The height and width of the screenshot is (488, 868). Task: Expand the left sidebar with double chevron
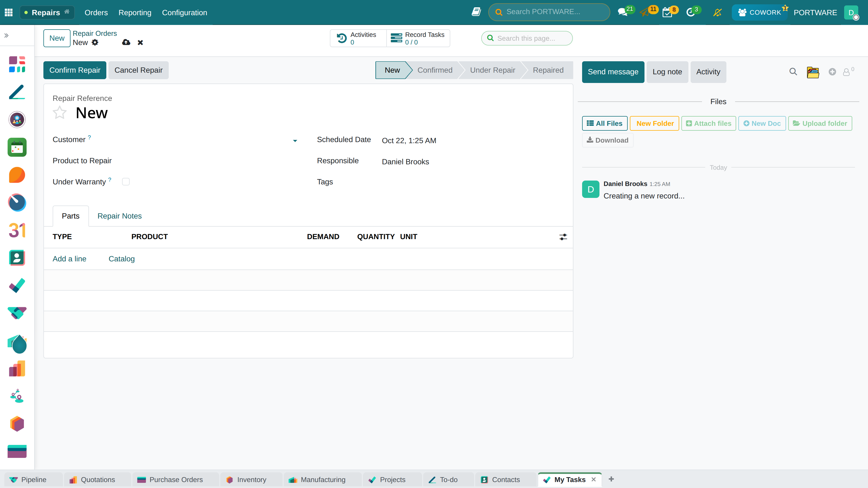[7, 35]
